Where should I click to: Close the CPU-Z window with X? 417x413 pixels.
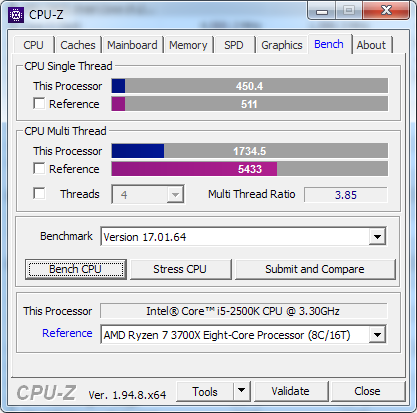tap(386, 11)
